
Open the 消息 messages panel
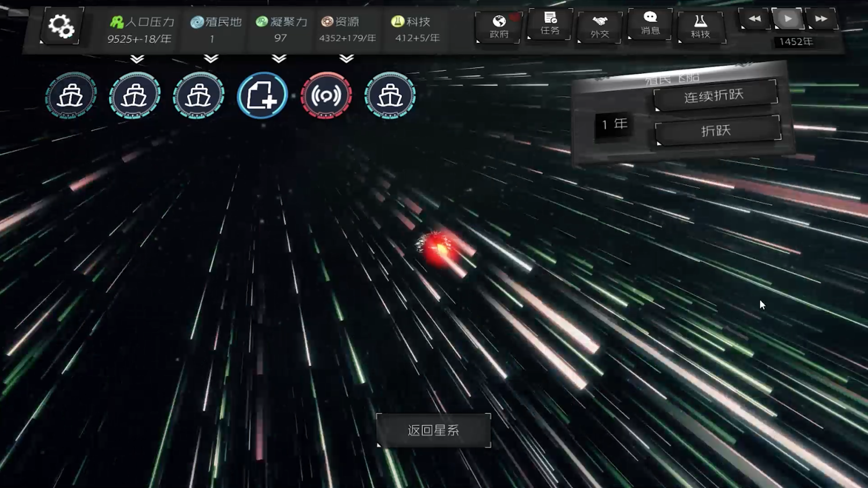(x=650, y=24)
